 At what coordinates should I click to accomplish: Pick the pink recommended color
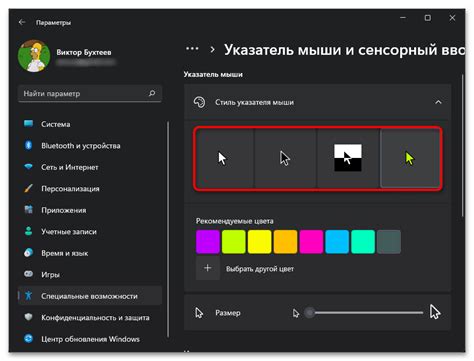pos(311,242)
